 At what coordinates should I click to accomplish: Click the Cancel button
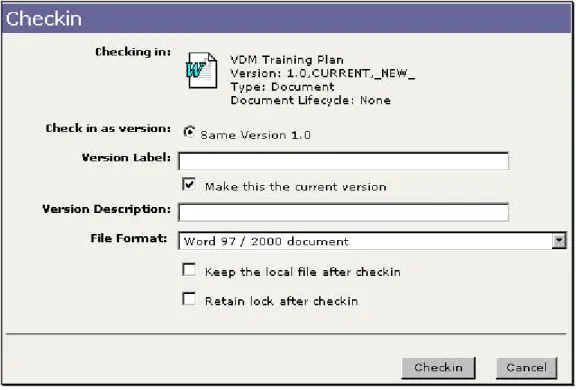[x=526, y=368]
